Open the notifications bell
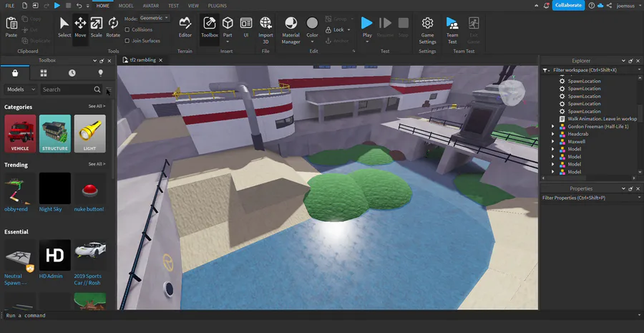 tap(546, 5)
